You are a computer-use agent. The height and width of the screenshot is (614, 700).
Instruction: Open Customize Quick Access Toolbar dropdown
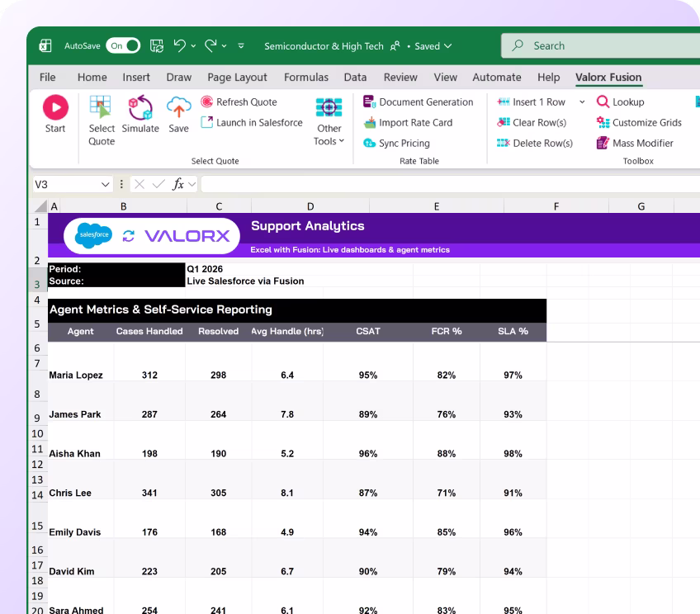(x=241, y=46)
